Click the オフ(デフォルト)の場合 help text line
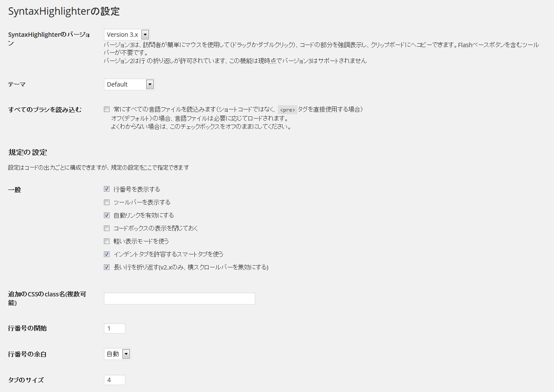 tap(200, 118)
